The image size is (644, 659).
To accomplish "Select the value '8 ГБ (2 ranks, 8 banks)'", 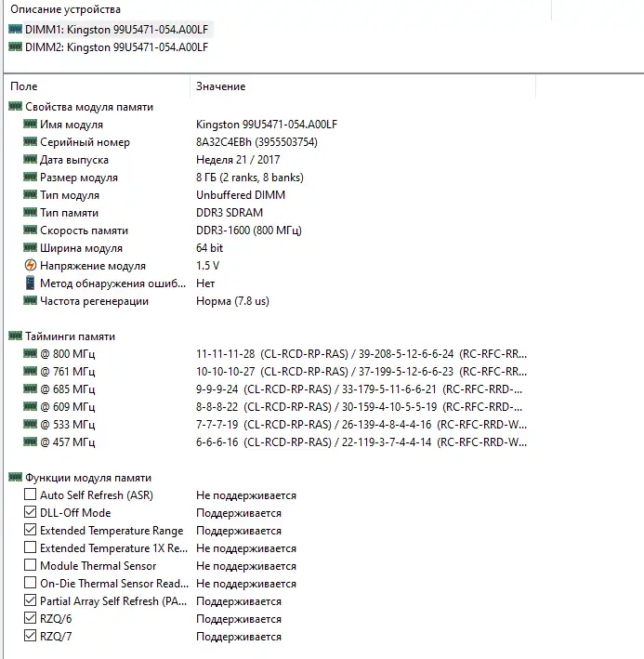I will pos(250,178).
